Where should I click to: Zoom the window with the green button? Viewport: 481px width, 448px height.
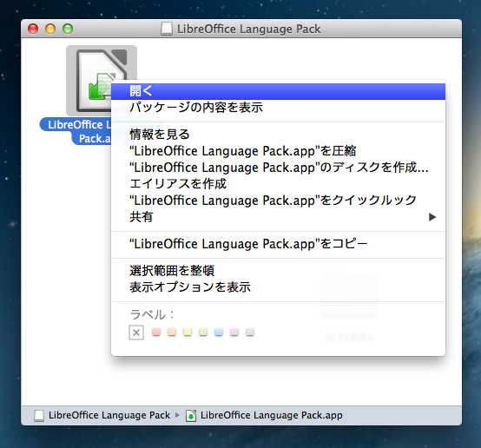click(68, 29)
